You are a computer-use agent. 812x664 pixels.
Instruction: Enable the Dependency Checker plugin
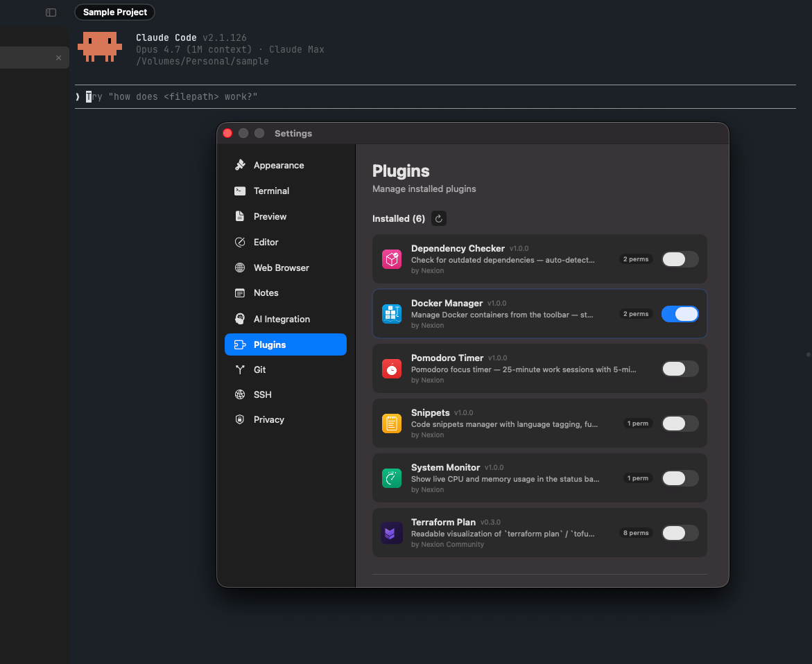(x=680, y=259)
